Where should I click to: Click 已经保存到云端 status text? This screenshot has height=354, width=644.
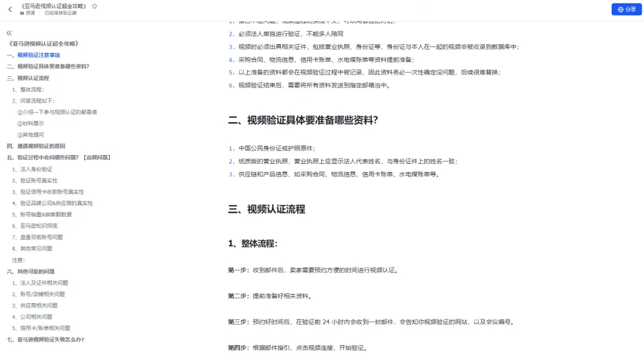(x=61, y=13)
